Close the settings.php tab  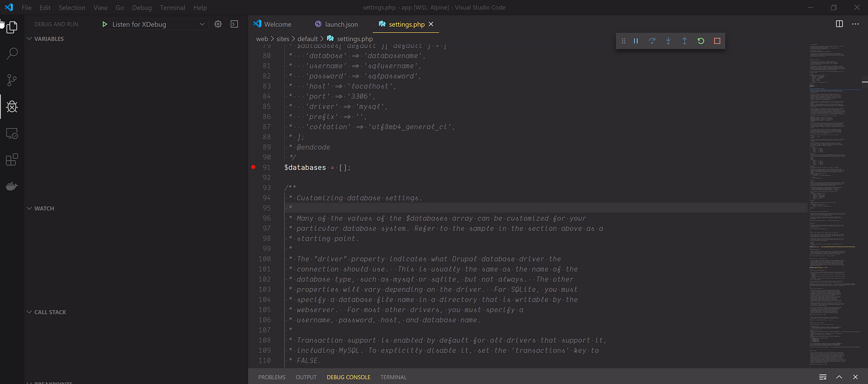[431, 24]
